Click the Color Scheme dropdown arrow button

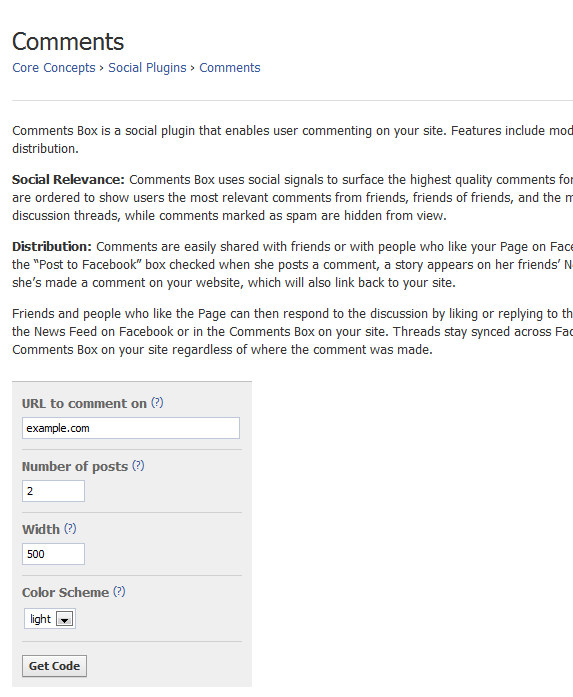64,619
